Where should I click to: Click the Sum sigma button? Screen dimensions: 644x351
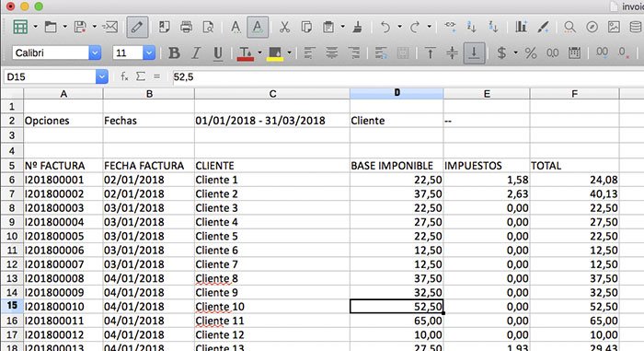(x=141, y=76)
